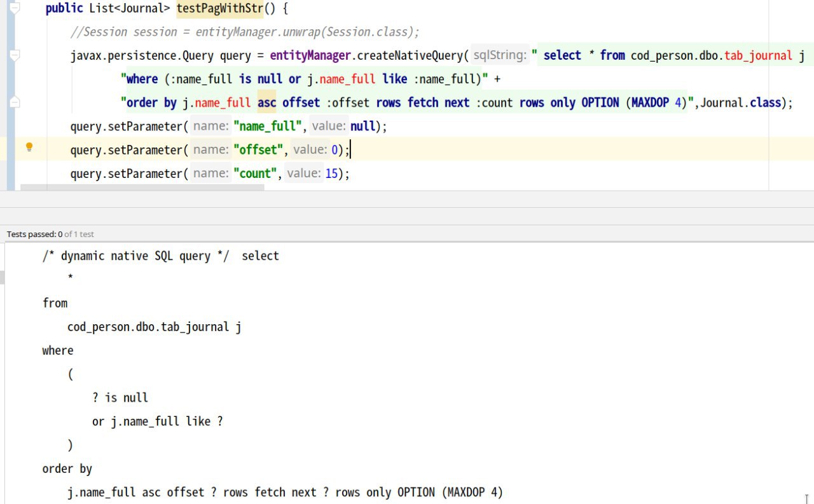Click the console line "? is null"
The image size is (814, 504).
pos(120,398)
